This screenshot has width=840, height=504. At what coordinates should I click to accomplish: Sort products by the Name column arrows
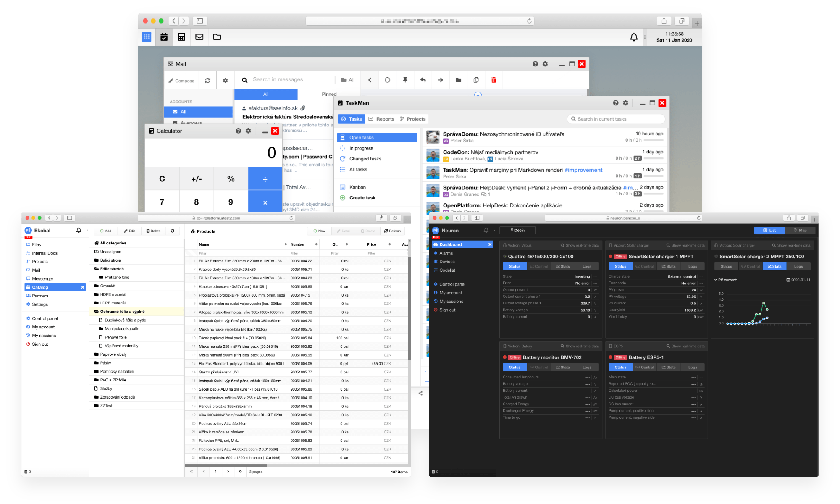(x=286, y=244)
